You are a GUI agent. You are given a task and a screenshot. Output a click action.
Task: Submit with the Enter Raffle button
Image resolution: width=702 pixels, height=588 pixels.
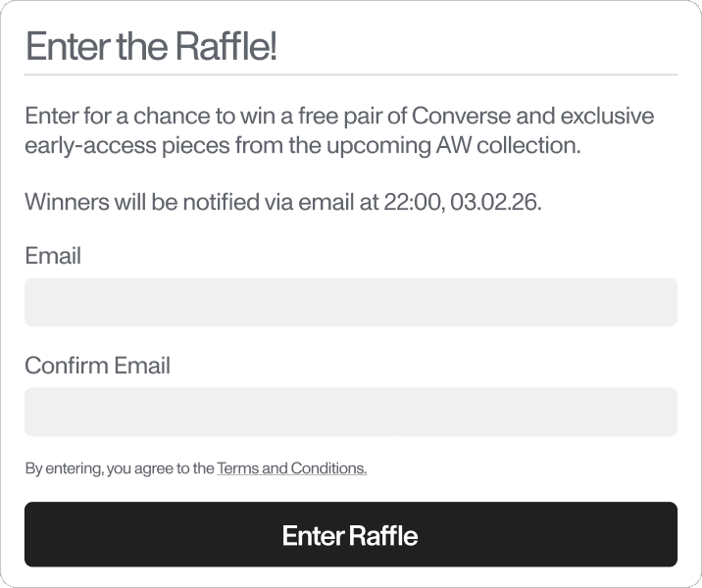[351, 534]
